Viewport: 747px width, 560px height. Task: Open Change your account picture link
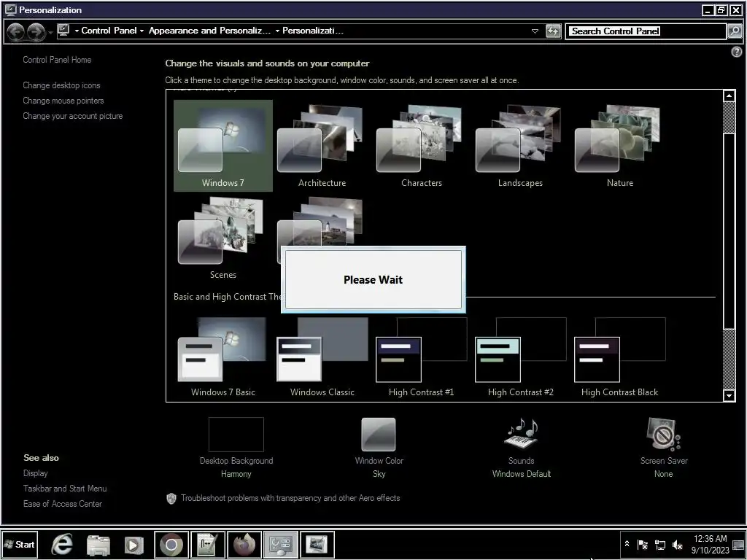73,116
